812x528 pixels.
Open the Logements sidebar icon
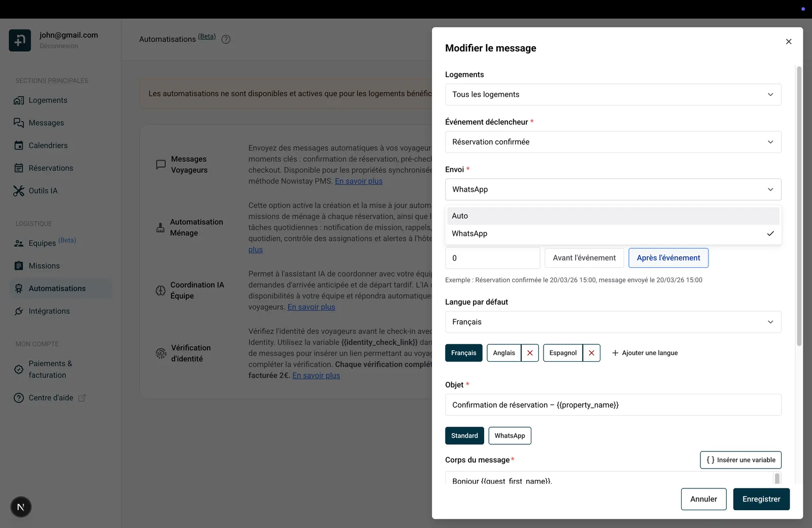coord(19,100)
